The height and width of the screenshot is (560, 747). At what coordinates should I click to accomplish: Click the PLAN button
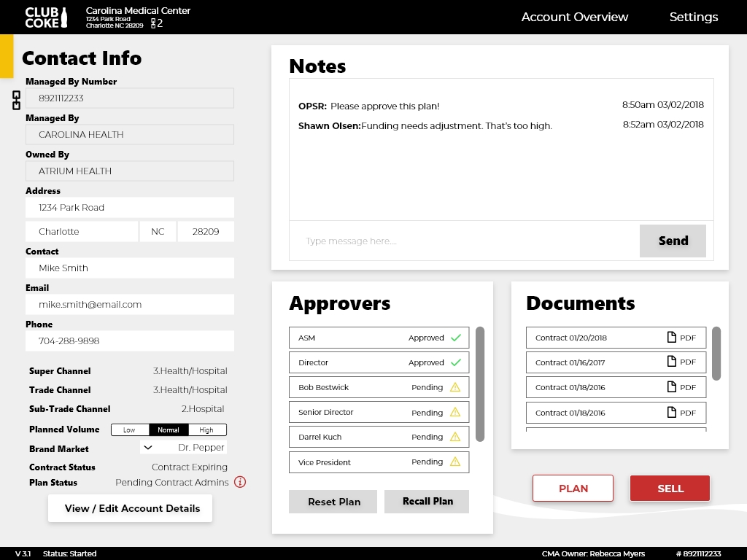coord(573,488)
